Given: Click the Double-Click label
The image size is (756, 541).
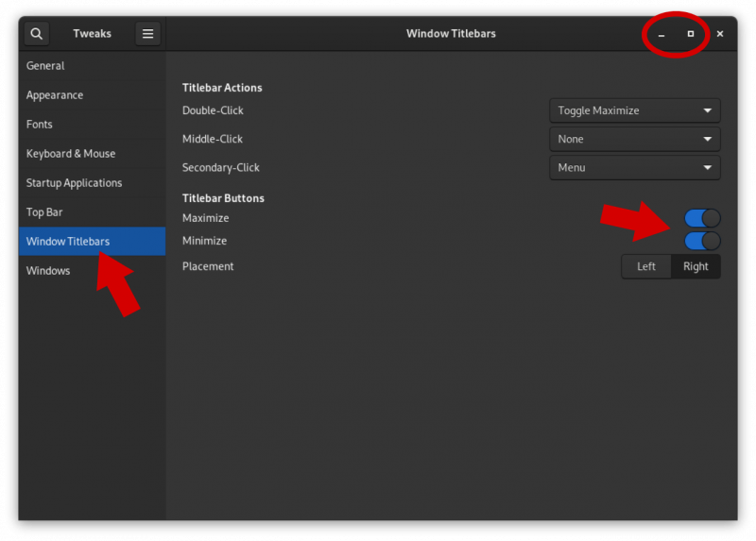Looking at the screenshot, I should pos(213,110).
